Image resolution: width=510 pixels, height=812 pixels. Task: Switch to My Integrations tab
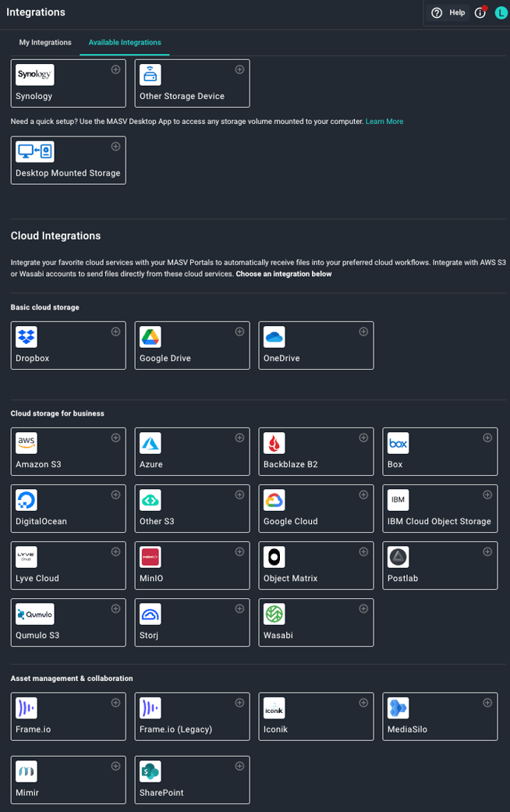45,42
